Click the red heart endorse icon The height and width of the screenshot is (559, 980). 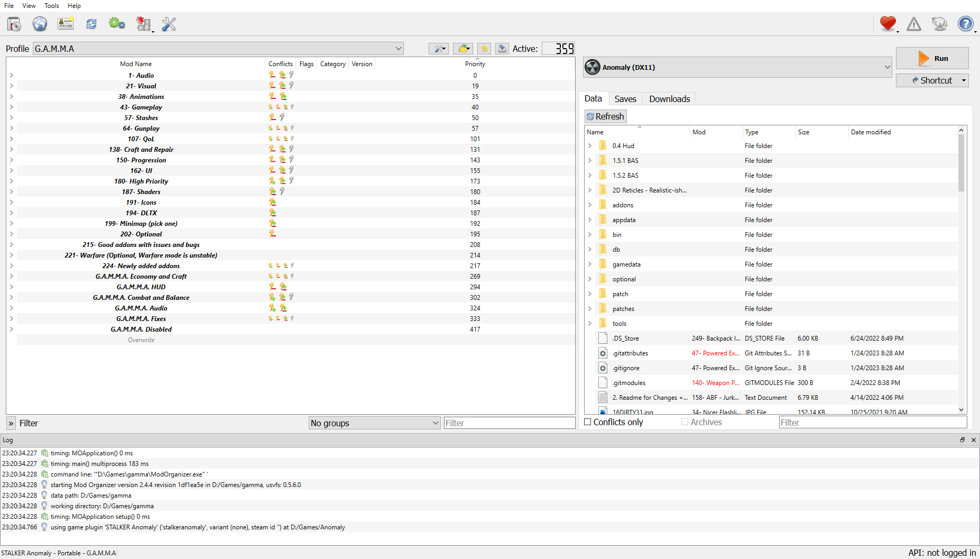pos(888,24)
